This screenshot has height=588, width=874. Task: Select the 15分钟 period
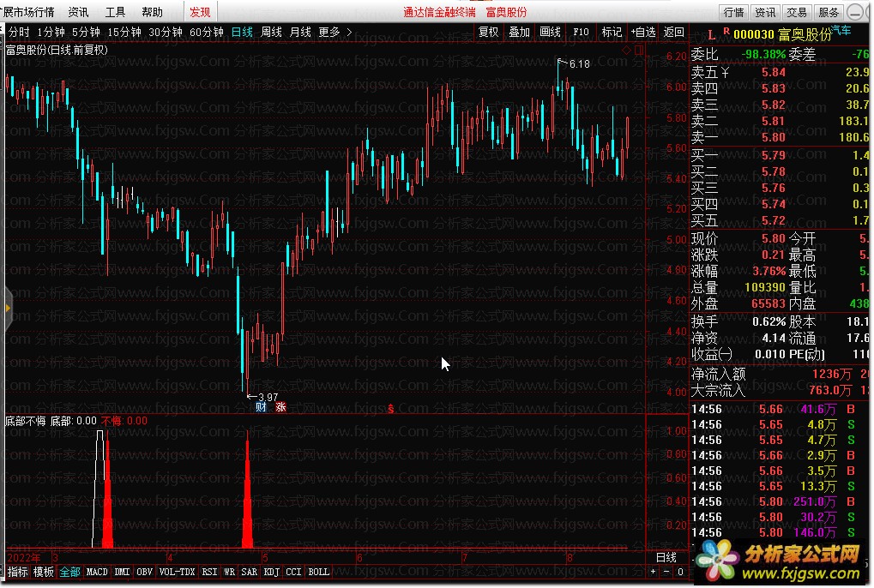tap(124, 33)
